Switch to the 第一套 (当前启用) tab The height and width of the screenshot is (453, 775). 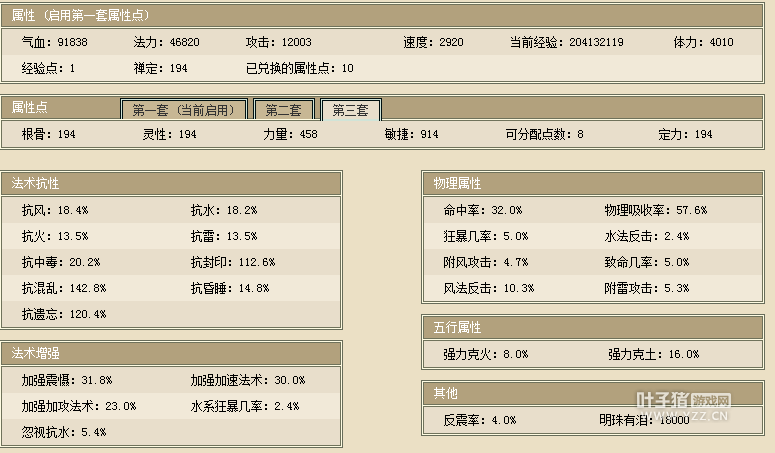pyautogui.click(x=183, y=110)
